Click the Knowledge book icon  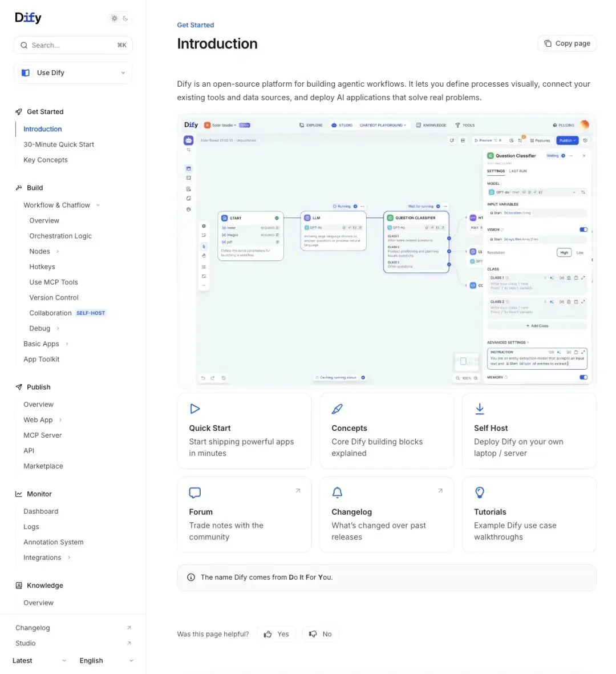point(18,586)
